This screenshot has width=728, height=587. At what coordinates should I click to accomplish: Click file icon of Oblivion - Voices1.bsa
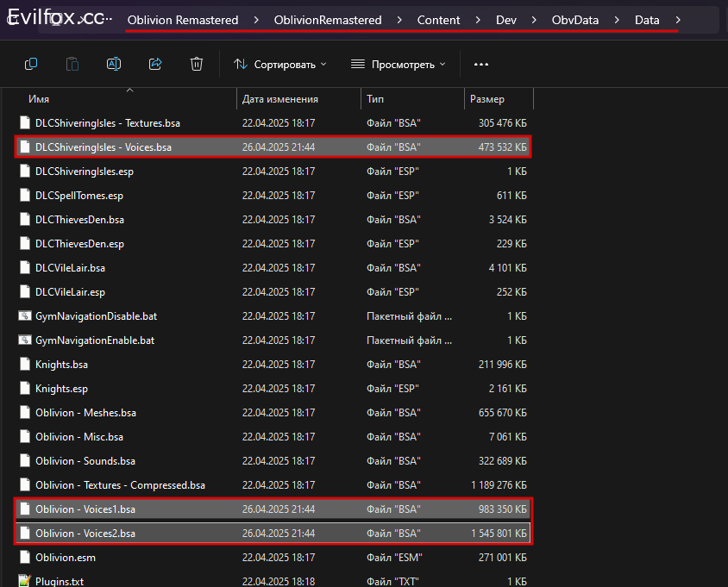click(25, 509)
